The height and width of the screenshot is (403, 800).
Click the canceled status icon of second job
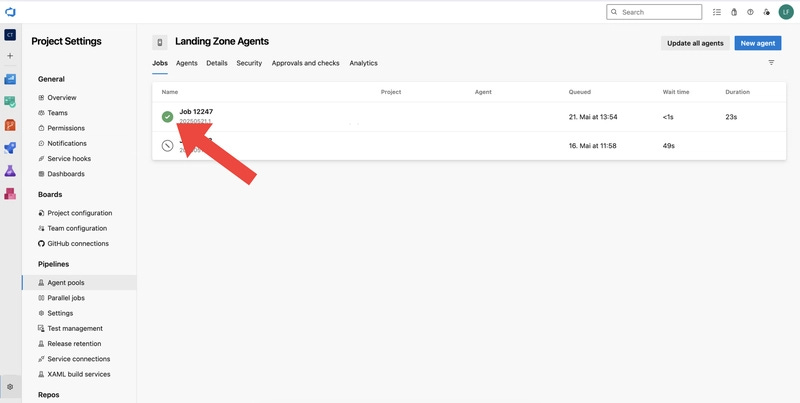coord(167,146)
